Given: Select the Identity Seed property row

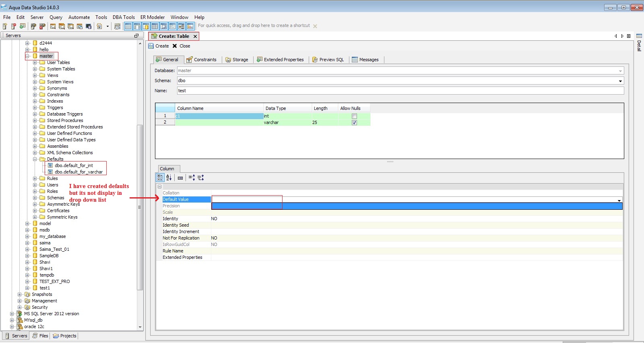Looking at the screenshot, I should (389, 225).
